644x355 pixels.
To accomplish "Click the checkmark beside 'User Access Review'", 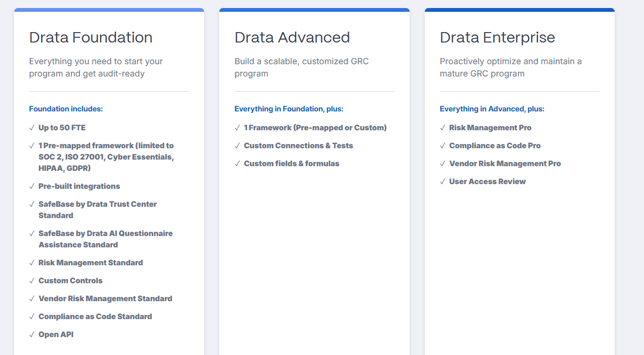I will click(443, 181).
